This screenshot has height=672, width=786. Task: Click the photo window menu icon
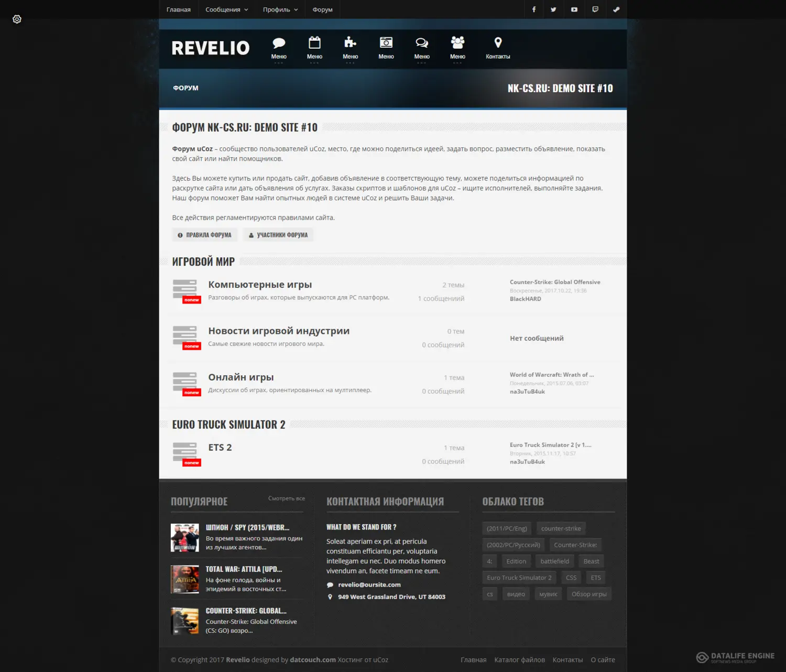(x=386, y=42)
